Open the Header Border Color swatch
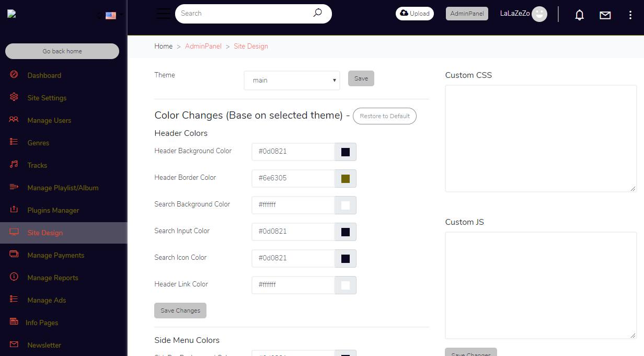This screenshot has height=356, width=644. click(345, 178)
